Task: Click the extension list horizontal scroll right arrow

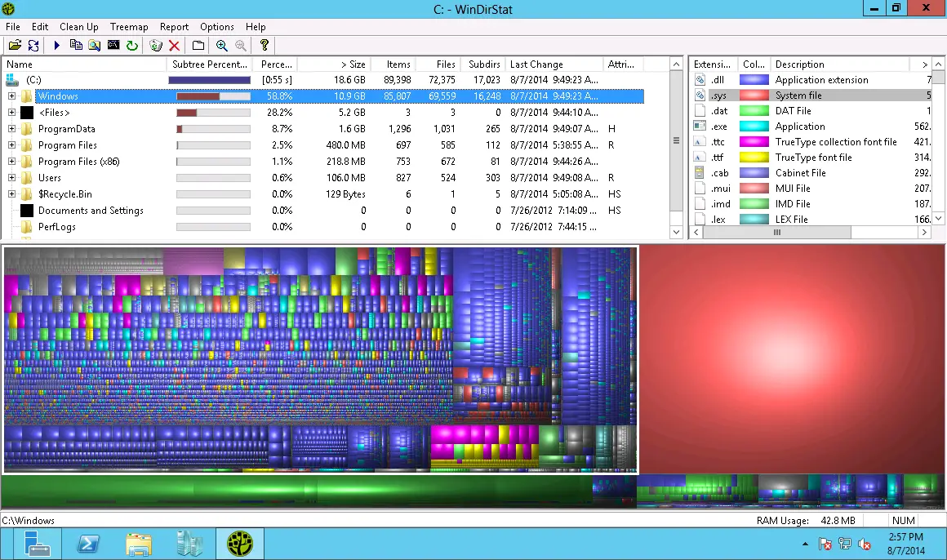Action: [924, 232]
